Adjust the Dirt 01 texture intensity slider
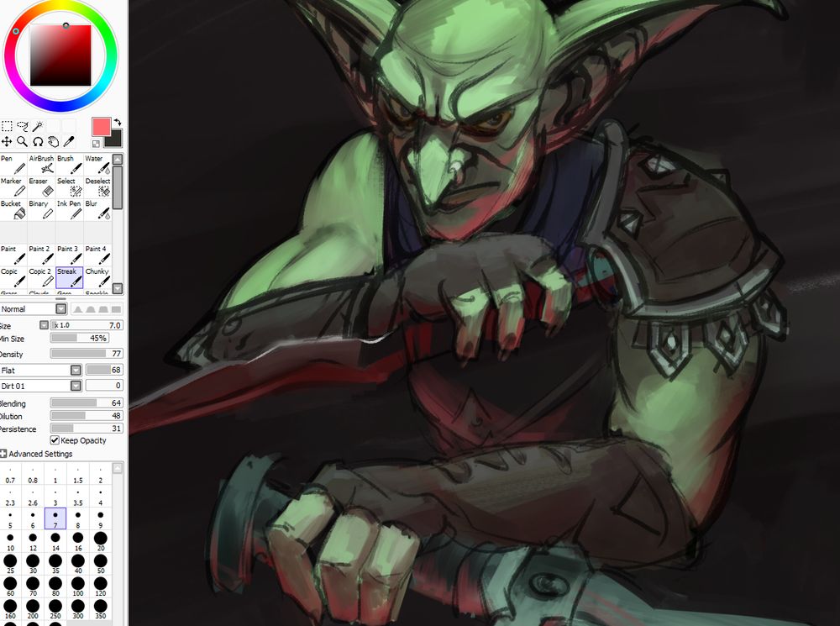Viewport: 840px width, 626px height. pos(104,386)
